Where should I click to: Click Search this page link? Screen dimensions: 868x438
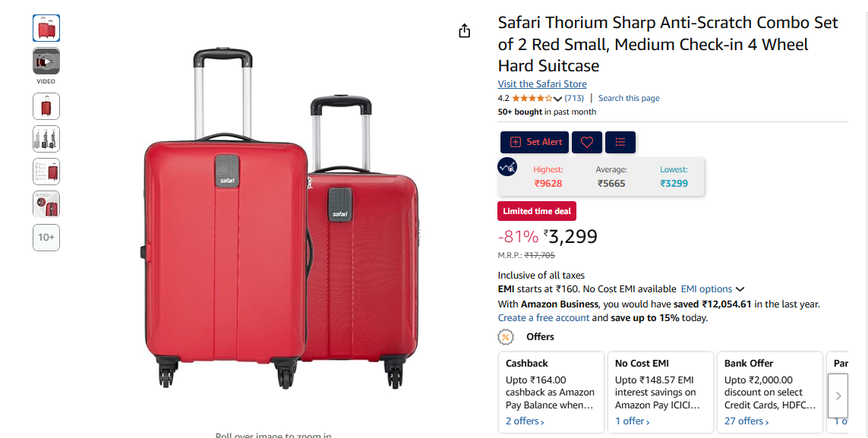[x=629, y=99]
